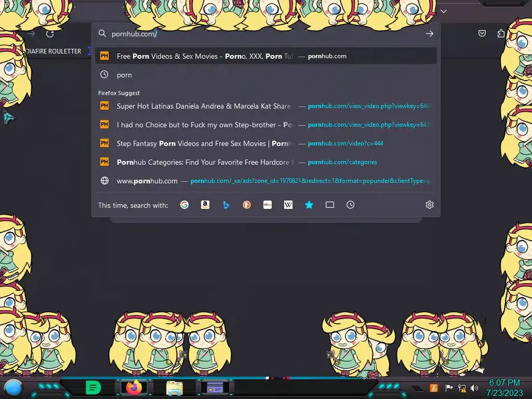The image size is (532, 399).
Task: Open the green notes app in taskbar
Action: pos(93,388)
